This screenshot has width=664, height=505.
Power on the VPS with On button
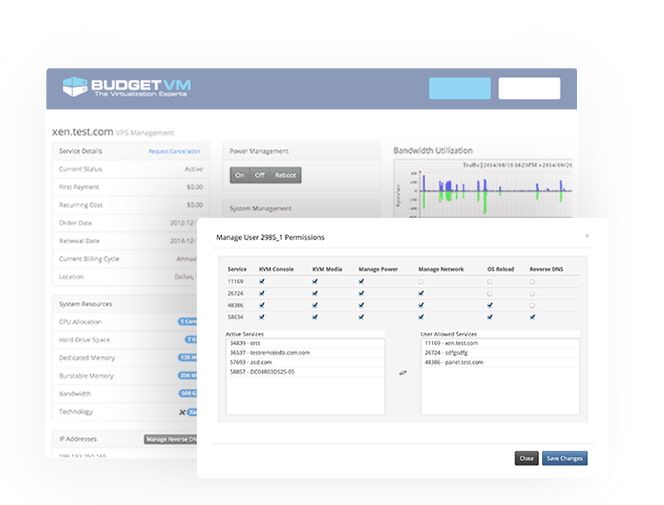(x=239, y=175)
